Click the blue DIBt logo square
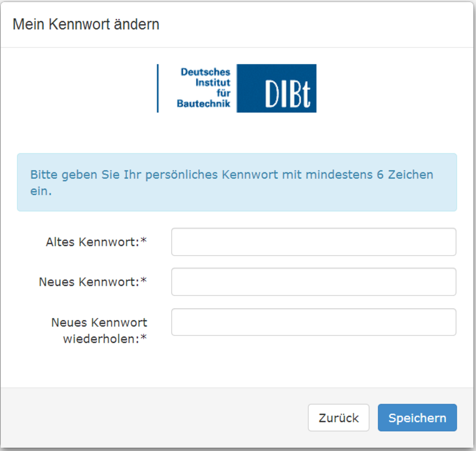Screen dimensions: 476x451 coord(277,88)
